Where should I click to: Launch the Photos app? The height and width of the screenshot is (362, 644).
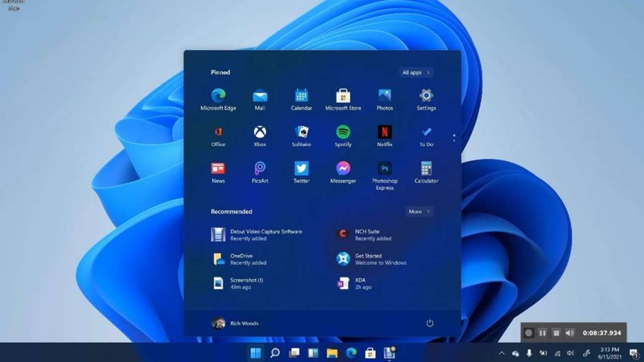(x=385, y=100)
